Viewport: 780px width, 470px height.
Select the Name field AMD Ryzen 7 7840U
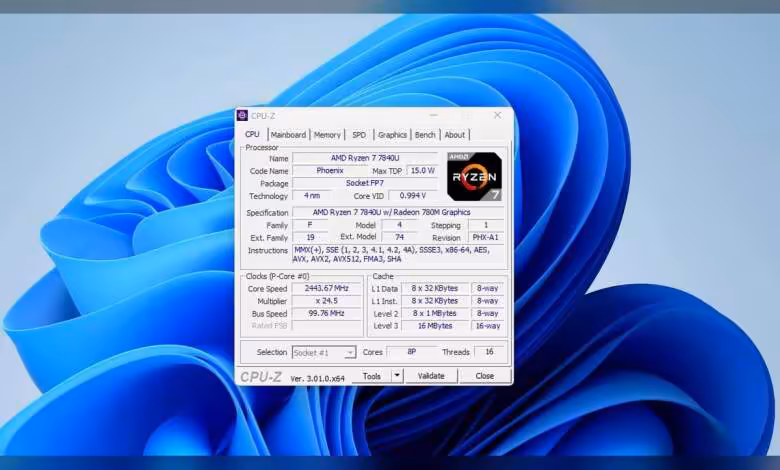(365, 158)
